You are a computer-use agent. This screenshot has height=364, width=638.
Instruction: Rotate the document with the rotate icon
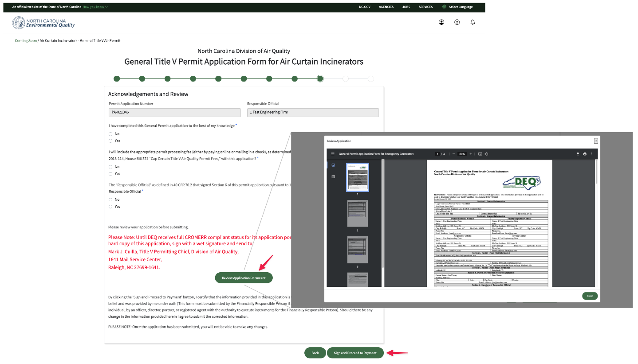click(486, 154)
